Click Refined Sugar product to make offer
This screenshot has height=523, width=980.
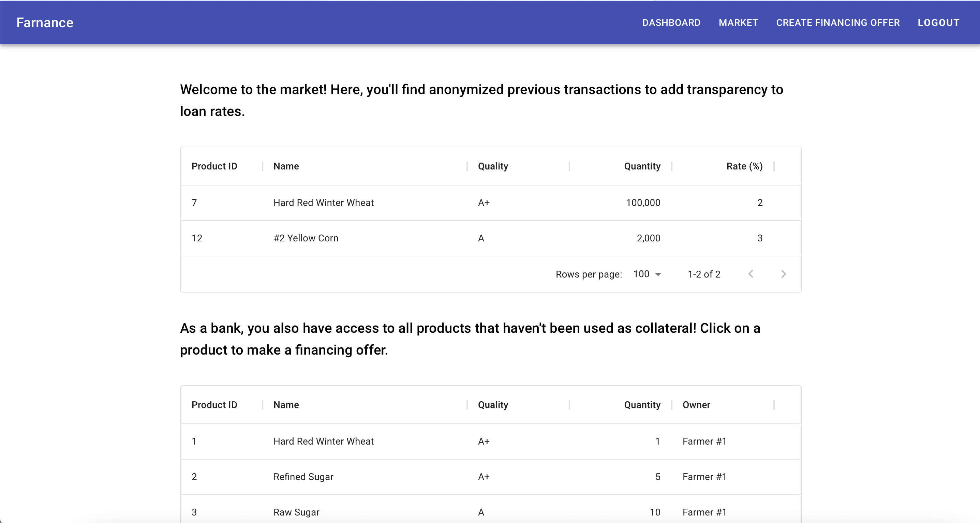tap(303, 477)
